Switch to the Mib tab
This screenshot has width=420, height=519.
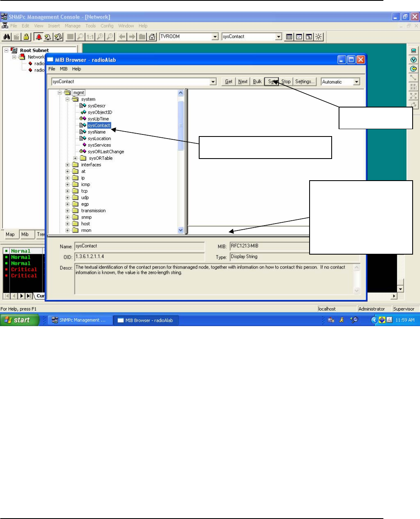[25, 235]
